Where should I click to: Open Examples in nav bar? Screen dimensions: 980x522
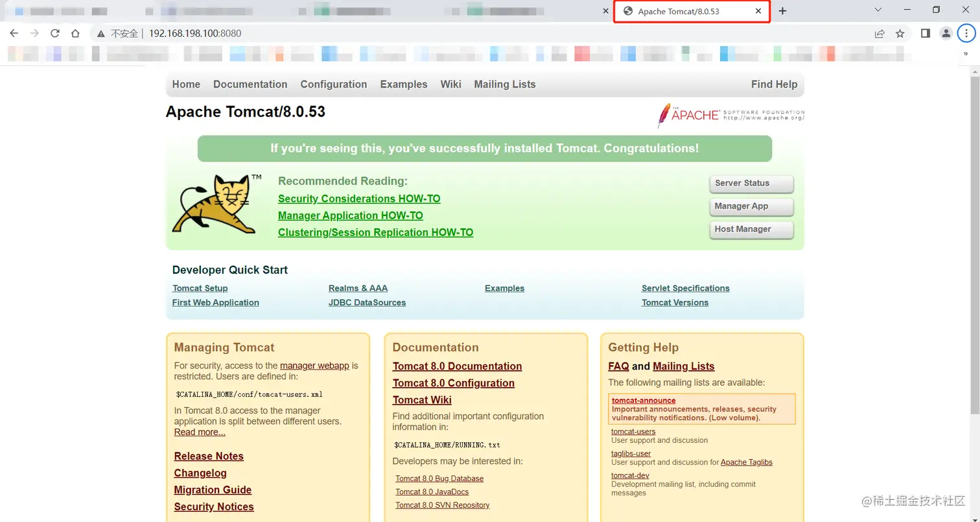(x=404, y=84)
